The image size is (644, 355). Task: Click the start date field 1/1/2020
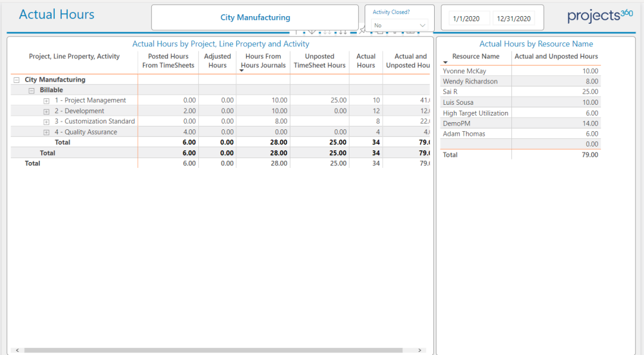[469, 19]
